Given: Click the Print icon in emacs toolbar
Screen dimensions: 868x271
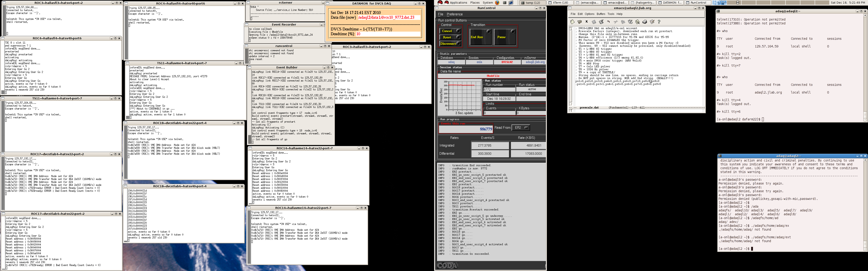Looking at the screenshot, I should click(645, 22).
